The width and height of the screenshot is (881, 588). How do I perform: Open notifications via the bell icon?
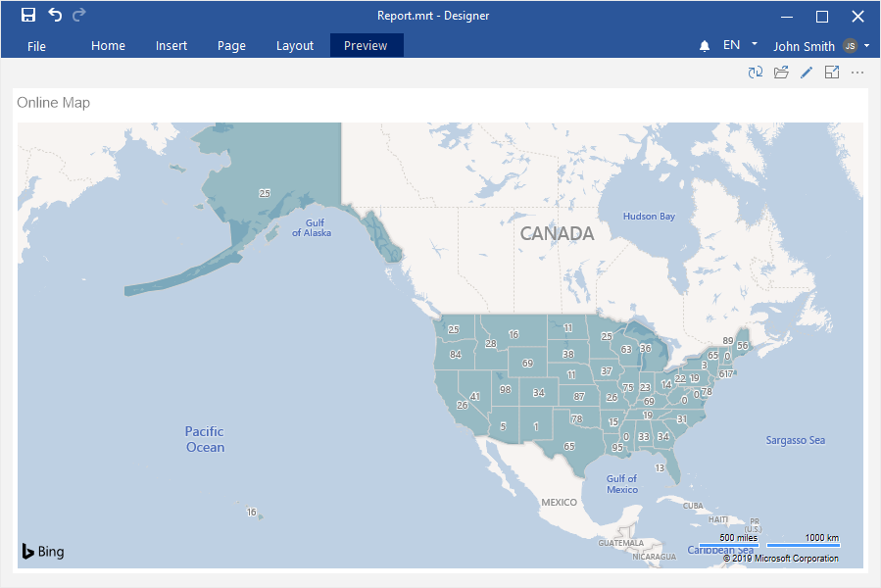click(x=705, y=46)
